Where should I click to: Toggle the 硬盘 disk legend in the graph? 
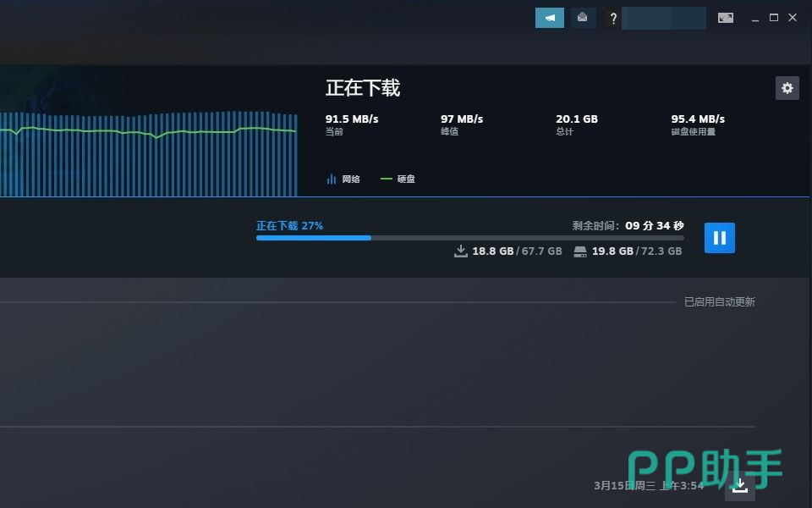point(398,179)
